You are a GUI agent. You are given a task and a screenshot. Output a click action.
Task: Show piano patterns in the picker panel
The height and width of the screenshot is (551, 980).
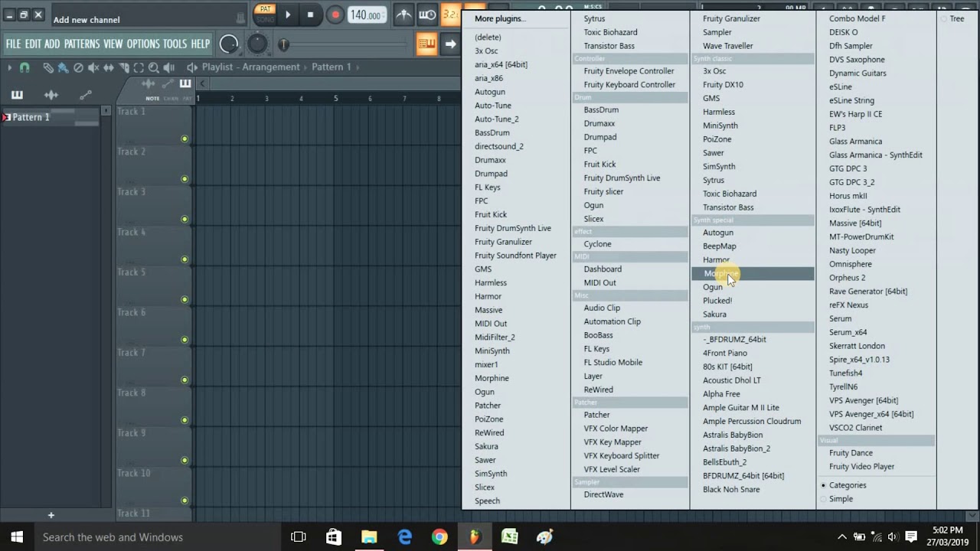coord(17,95)
